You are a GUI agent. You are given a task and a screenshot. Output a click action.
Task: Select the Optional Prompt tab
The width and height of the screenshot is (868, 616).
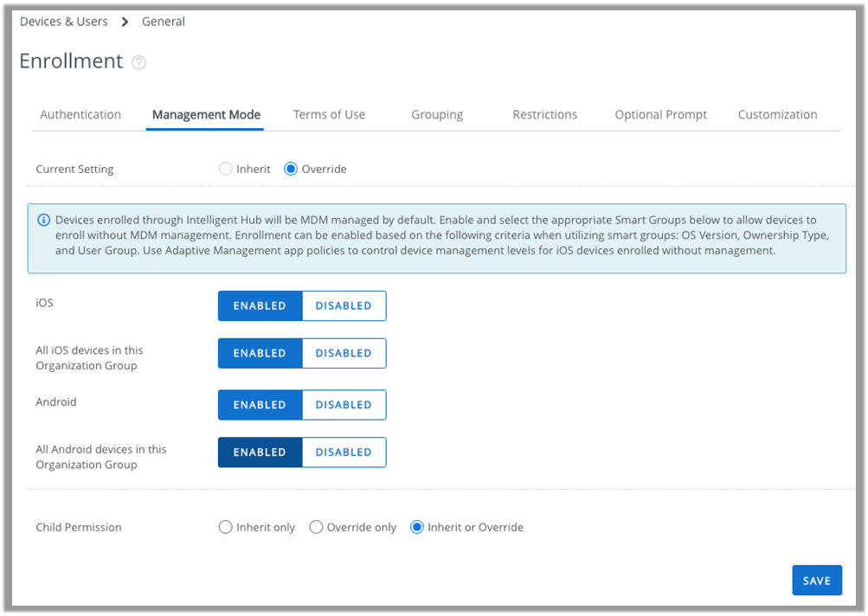660,114
